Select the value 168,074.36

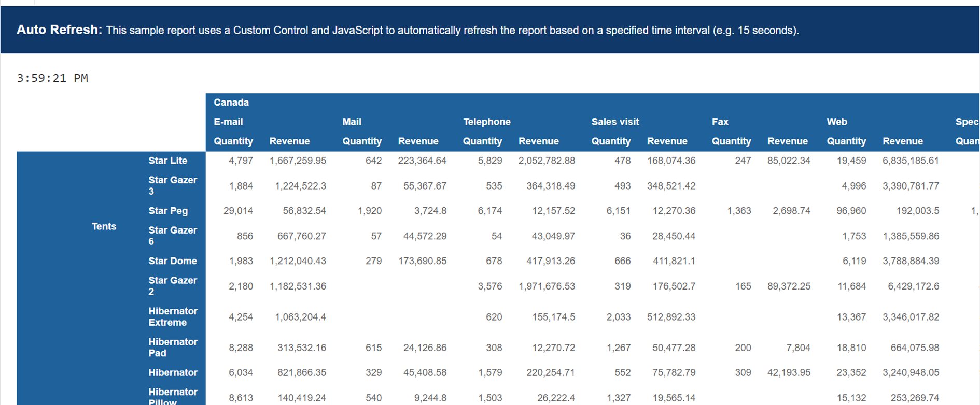671,161
